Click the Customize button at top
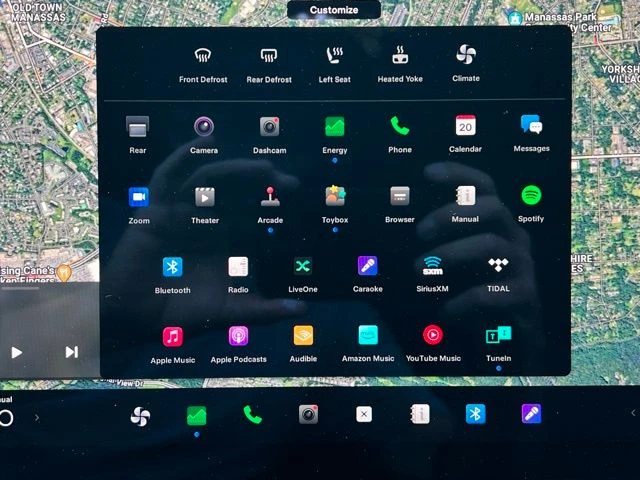640x480 pixels. click(334, 10)
